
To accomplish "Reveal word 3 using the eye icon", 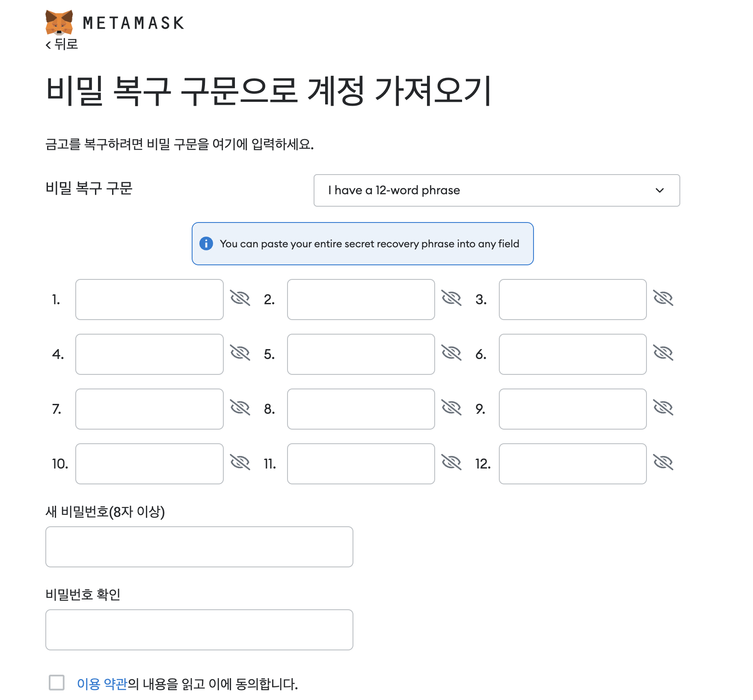I will tap(663, 298).
